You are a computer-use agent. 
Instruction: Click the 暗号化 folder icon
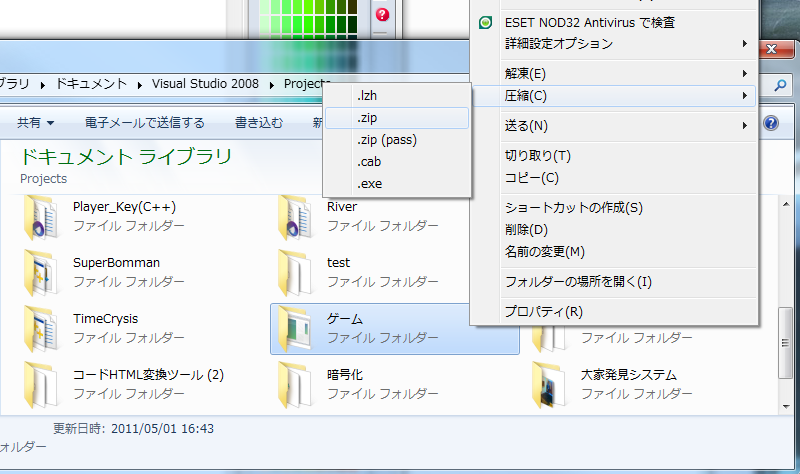click(x=295, y=386)
